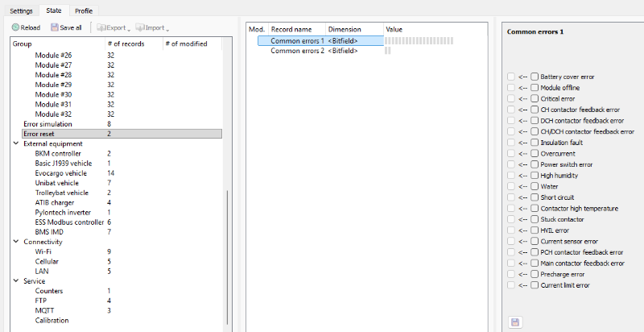Check CH/DCH contactor feedback error checkbox
644x332 pixels.
(x=535, y=131)
